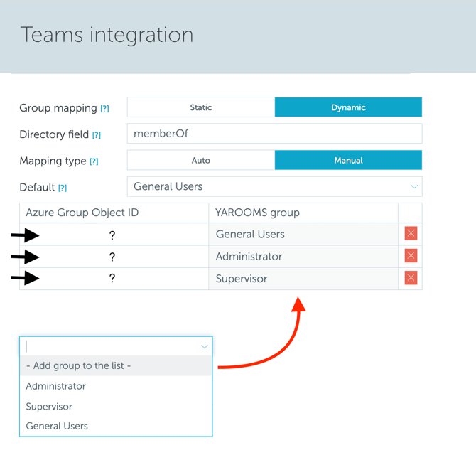Open help tooltip next to Directory field
Viewport: 476px width, 460px height.
coord(97,135)
